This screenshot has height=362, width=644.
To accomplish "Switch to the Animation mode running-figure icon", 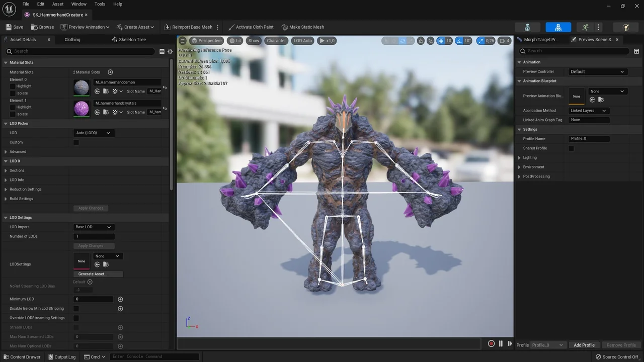I will 585,27.
